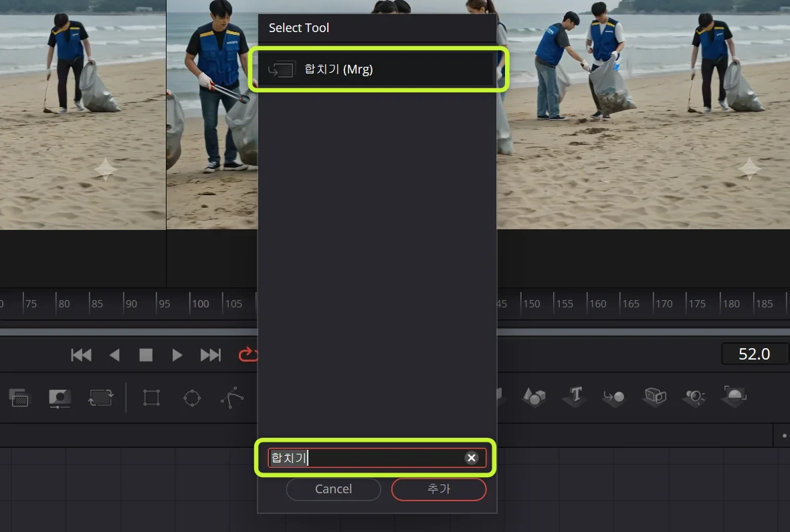790x532 pixels.
Task: Toggle the red loop playback button
Action: [248, 355]
